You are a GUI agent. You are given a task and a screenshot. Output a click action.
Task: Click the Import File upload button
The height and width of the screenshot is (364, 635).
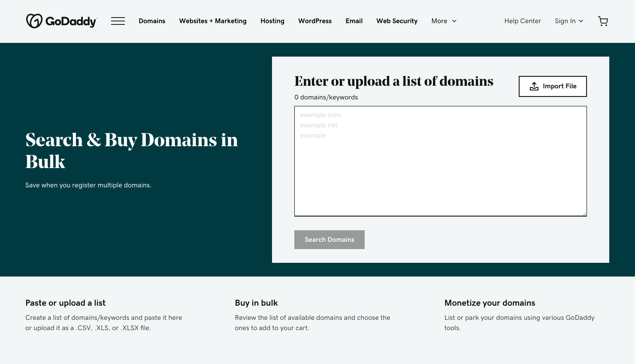[x=552, y=86]
